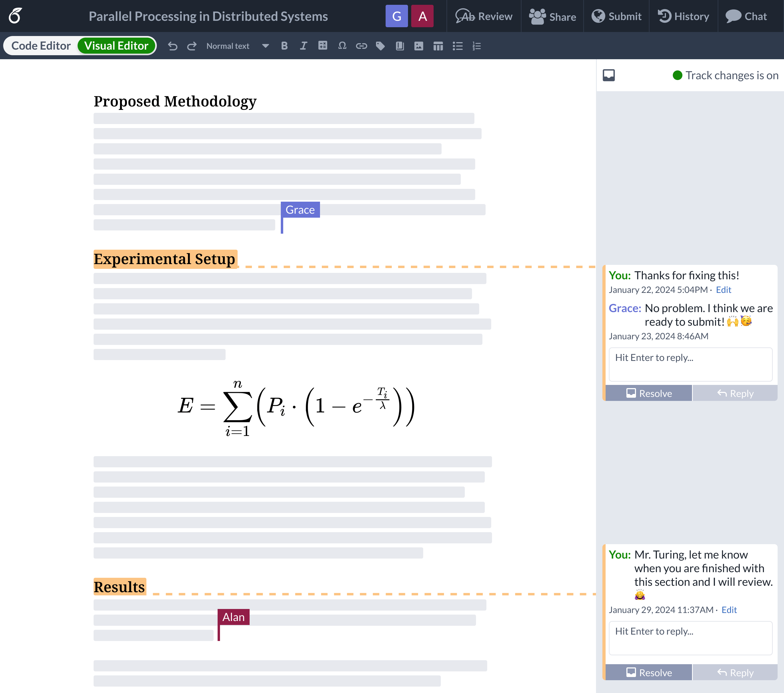Click the insert math formula icon
This screenshot has width=784, height=693.
pos(323,46)
